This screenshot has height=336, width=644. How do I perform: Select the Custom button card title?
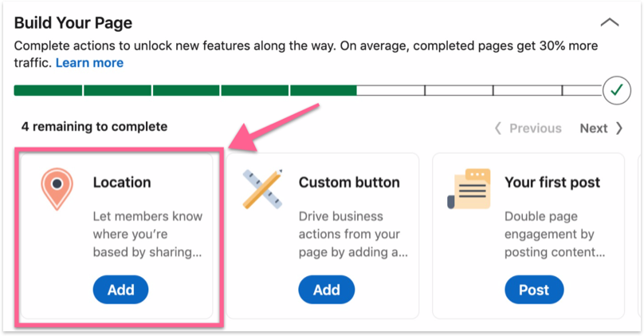[349, 183]
